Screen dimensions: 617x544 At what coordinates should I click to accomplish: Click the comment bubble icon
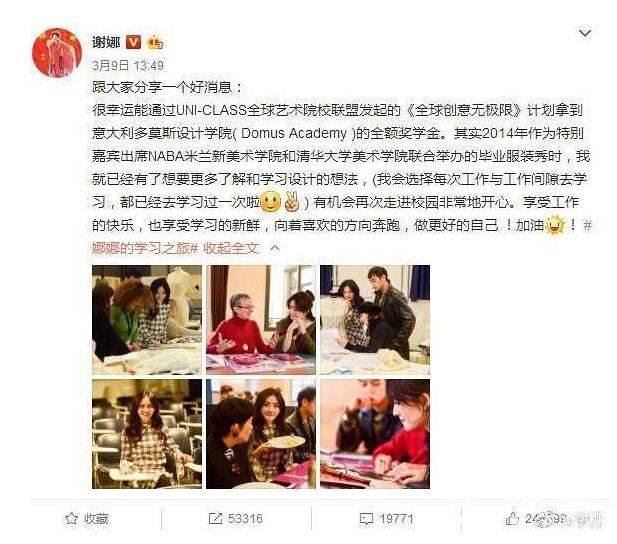[x=366, y=519]
